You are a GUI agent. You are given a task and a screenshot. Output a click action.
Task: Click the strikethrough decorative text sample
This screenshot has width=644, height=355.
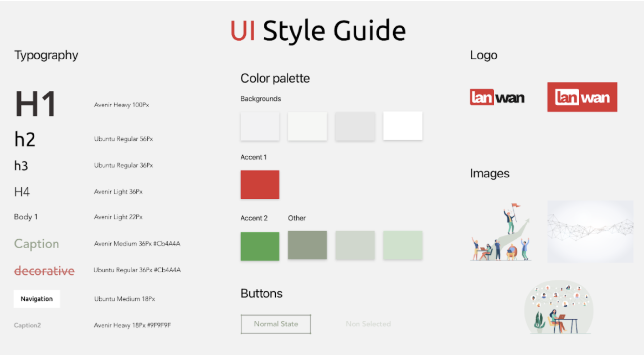tap(44, 271)
